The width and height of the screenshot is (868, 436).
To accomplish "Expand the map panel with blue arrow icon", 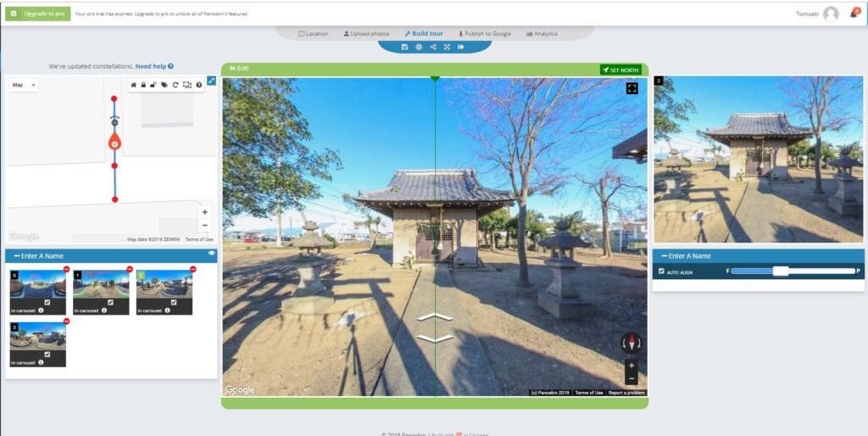I will pos(211,81).
